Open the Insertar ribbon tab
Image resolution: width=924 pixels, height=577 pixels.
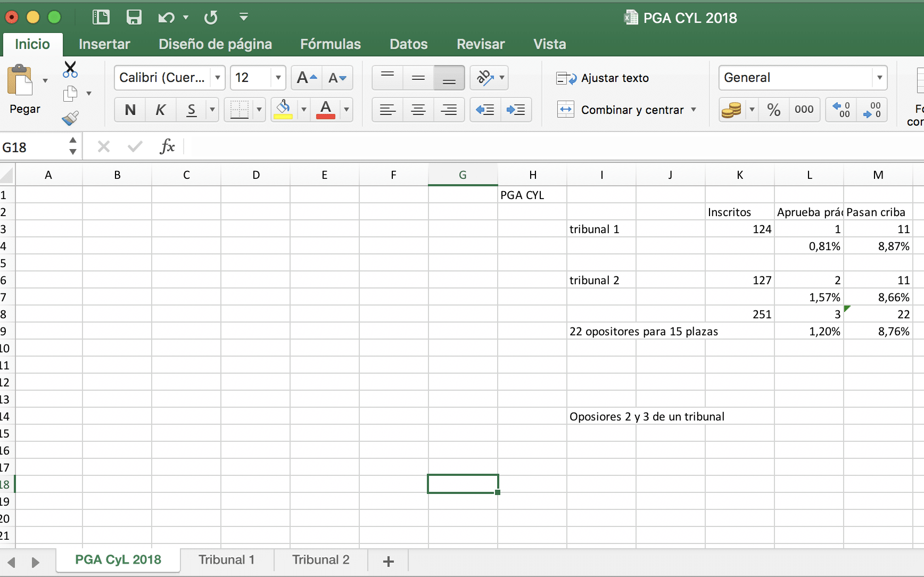104,44
